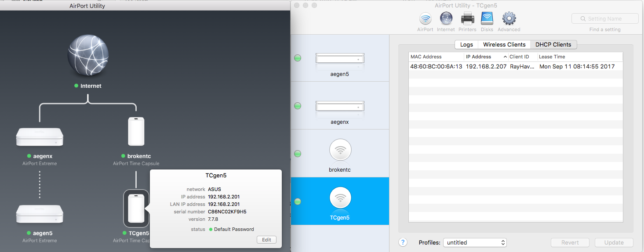Sort by the Lease Time column

(580, 57)
